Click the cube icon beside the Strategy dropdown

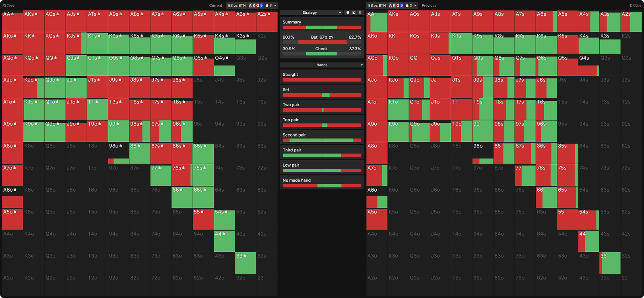click(x=348, y=12)
